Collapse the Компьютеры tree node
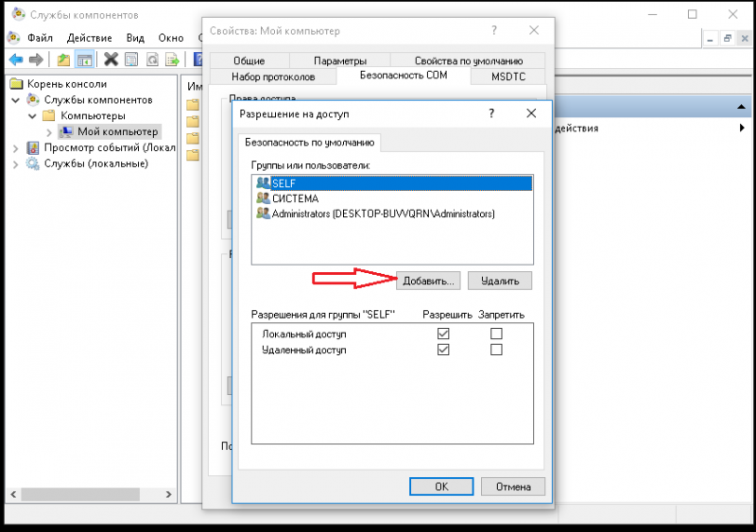Viewport: 756px width, 532px height. pyautogui.click(x=32, y=116)
